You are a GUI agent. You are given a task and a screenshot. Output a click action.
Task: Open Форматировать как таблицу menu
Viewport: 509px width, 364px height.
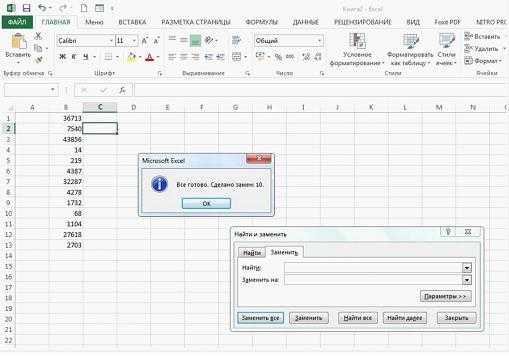click(x=410, y=49)
